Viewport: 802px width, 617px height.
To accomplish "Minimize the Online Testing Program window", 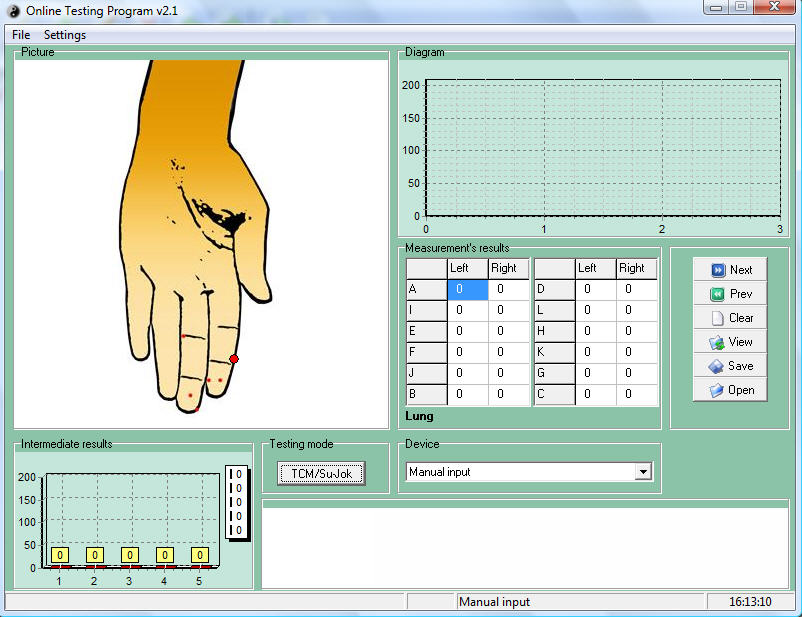I will [x=716, y=7].
